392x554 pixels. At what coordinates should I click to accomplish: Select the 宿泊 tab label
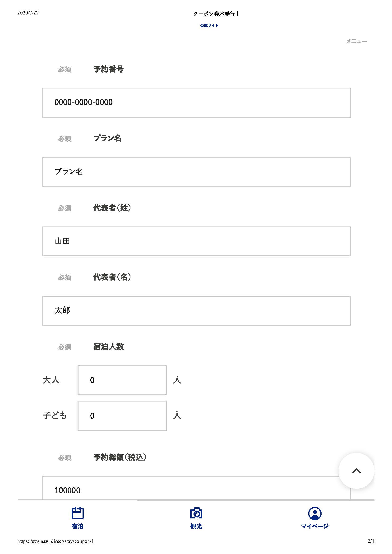[x=78, y=526]
